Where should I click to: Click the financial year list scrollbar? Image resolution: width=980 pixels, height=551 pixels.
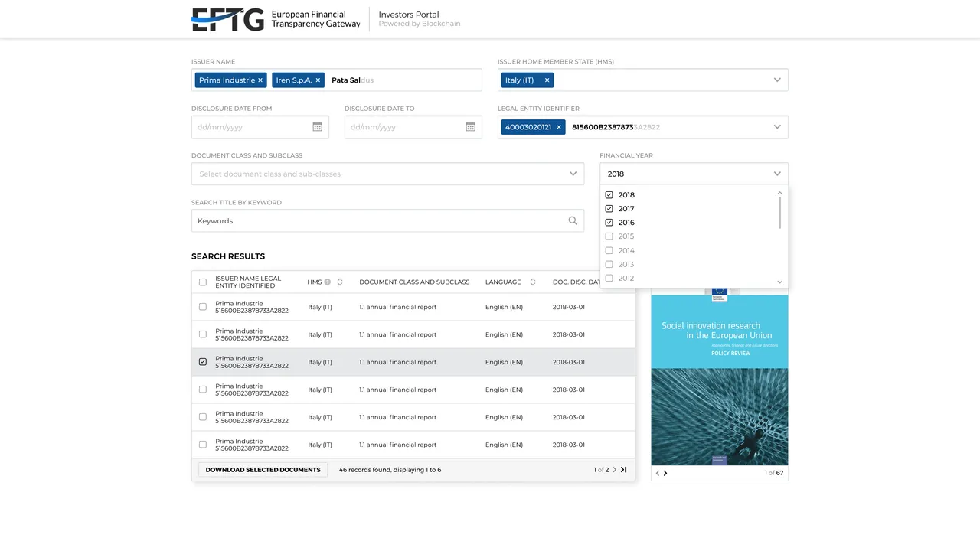tap(779, 213)
